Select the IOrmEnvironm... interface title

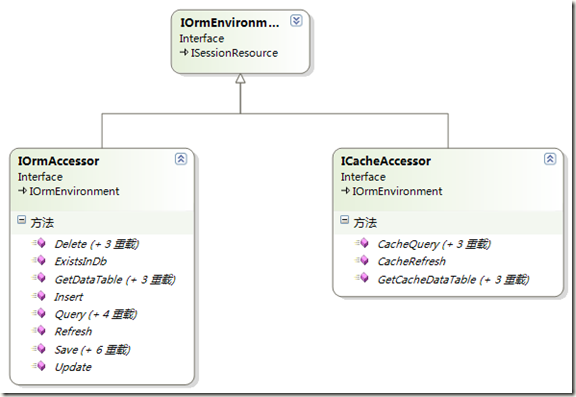230,23
